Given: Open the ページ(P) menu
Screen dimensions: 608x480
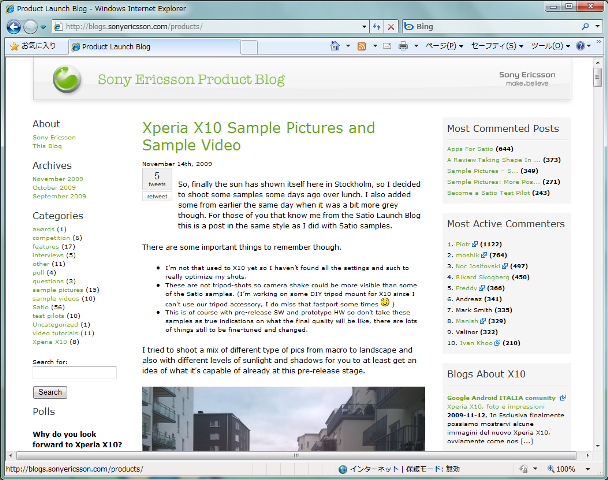Looking at the screenshot, I should 444,46.
